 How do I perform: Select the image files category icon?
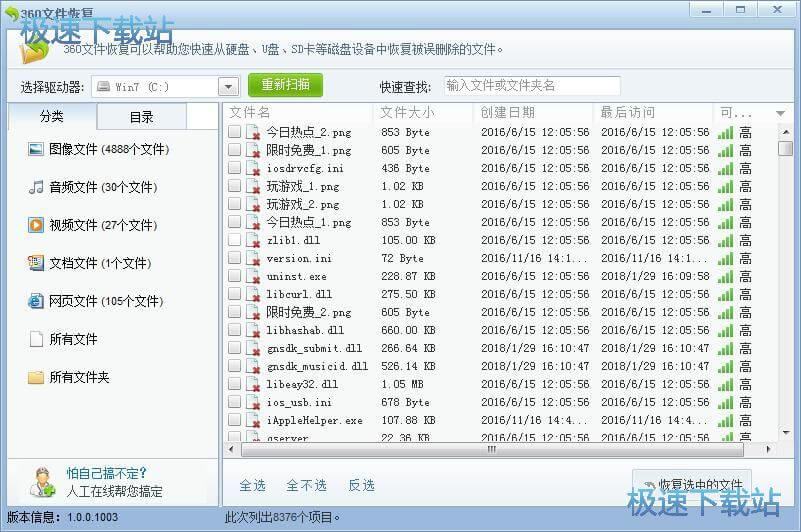[x=36, y=149]
